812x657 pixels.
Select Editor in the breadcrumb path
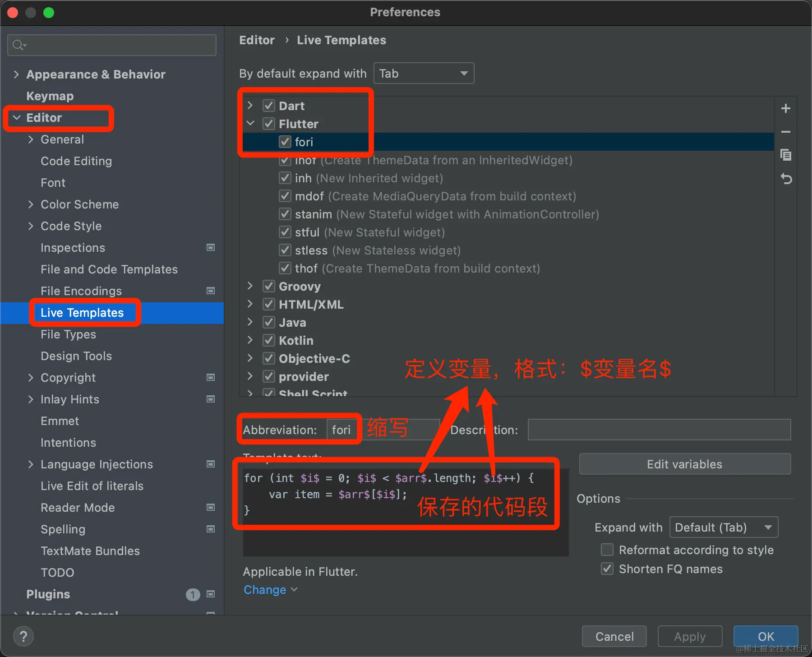point(257,40)
